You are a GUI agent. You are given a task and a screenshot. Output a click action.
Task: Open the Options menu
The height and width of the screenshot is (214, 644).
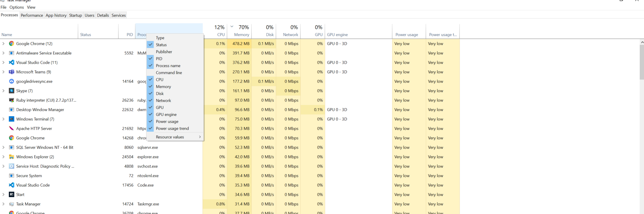click(16, 7)
